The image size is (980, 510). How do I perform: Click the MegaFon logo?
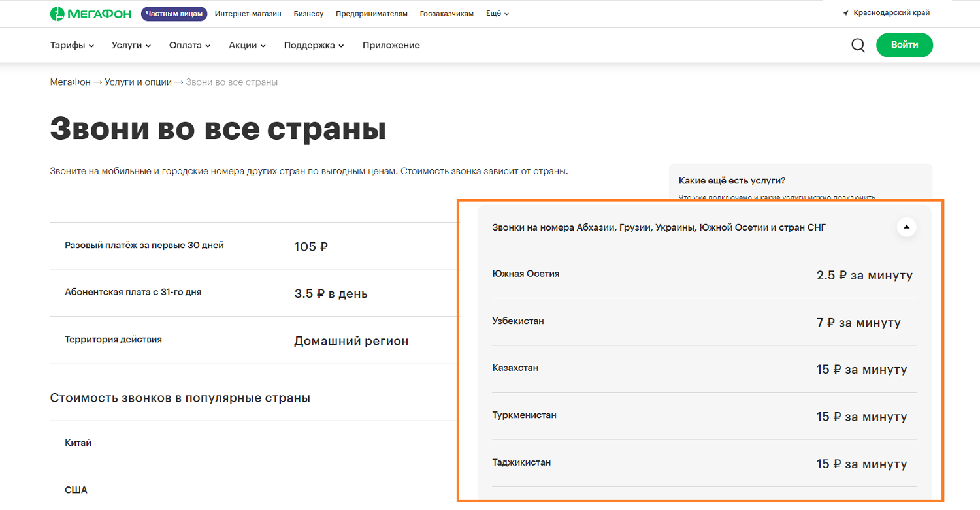(x=91, y=14)
